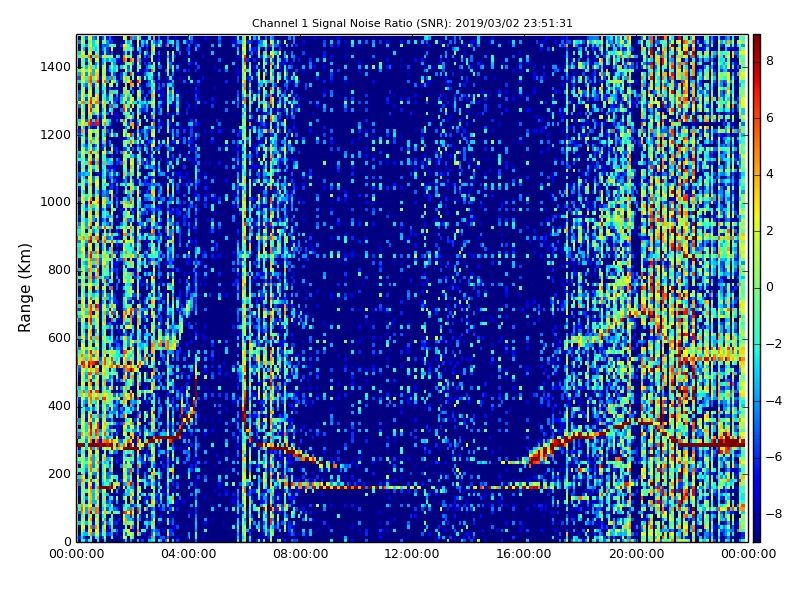Click the dark blue bottom of the colorbar

point(757,531)
